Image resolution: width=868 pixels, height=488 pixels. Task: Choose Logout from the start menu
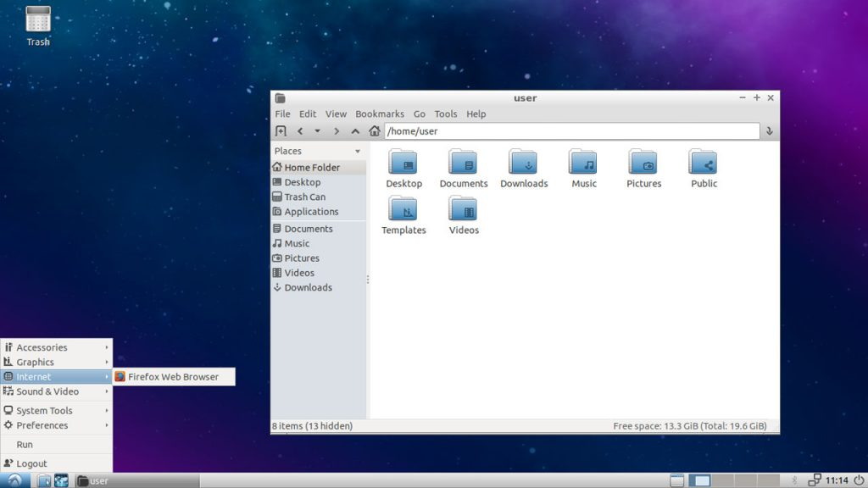(x=57, y=463)
